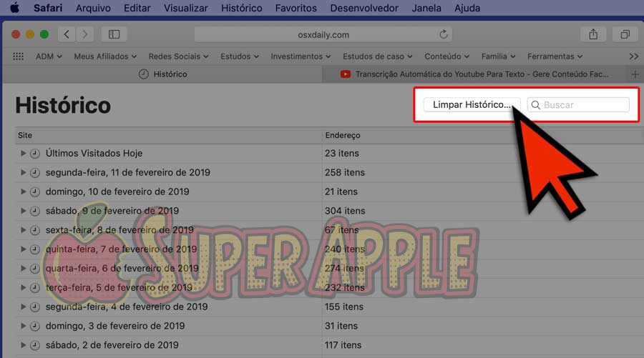Open the Histórico menu in menu bar
The image size is (644, 358).
pos(241,8)
